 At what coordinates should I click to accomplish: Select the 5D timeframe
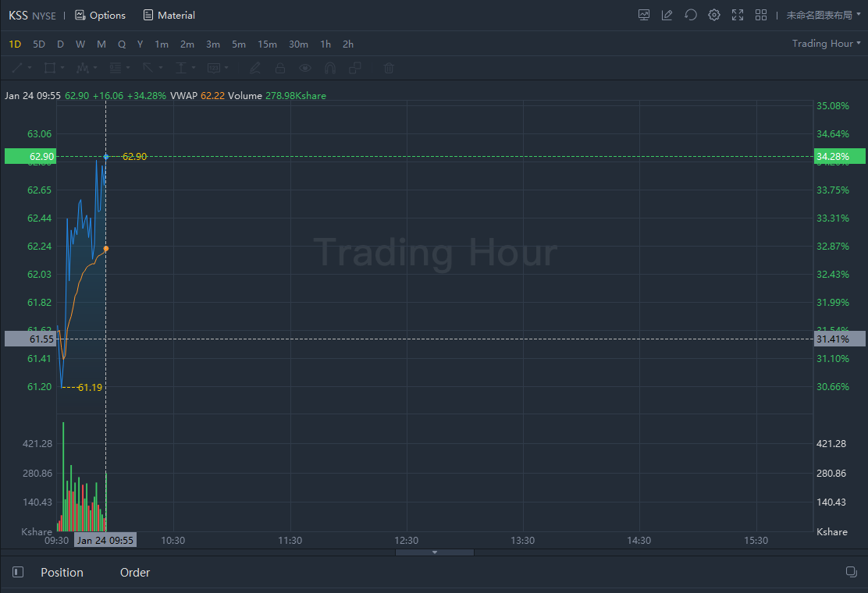pos(39,44)
